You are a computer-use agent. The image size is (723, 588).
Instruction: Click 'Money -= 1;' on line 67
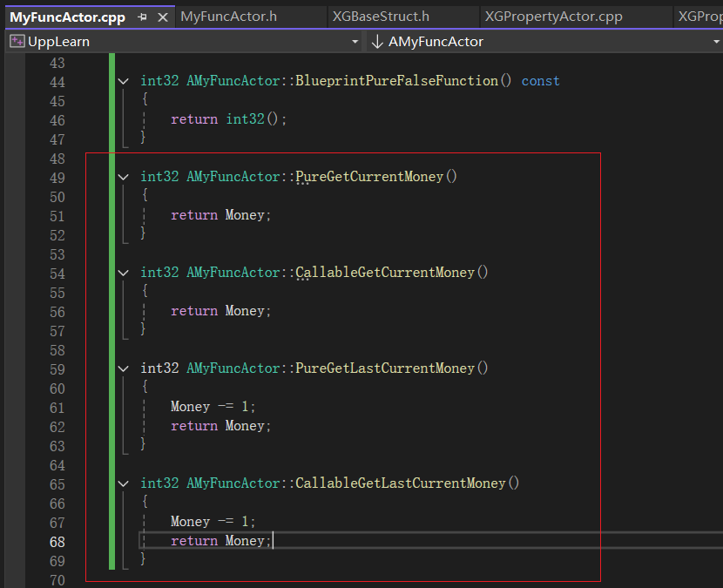pos(213,522)
